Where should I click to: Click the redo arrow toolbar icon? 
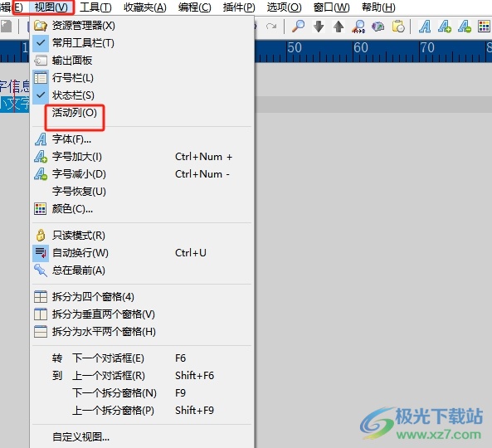[x=271, y=27]
